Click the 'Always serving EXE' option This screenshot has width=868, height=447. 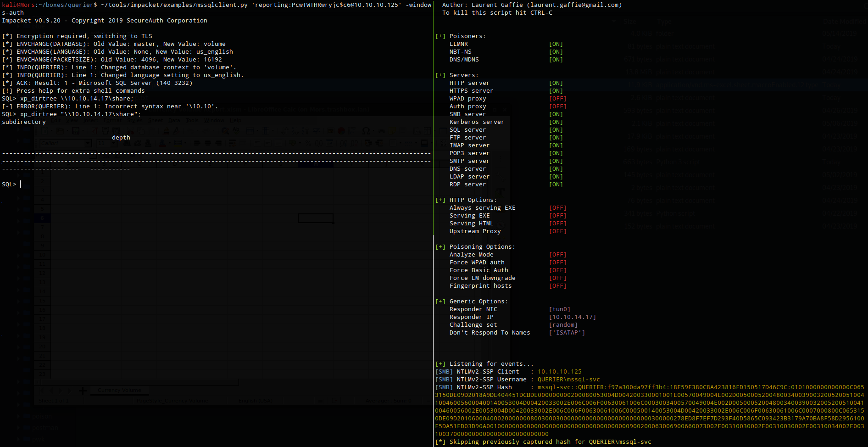482,208
